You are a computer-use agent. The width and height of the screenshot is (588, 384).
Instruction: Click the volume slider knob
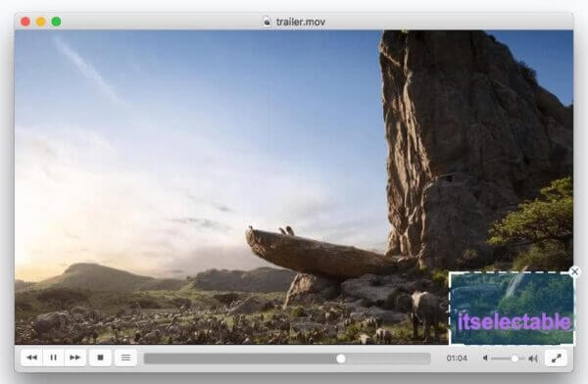pyautogui.click(x=514, y=359)
